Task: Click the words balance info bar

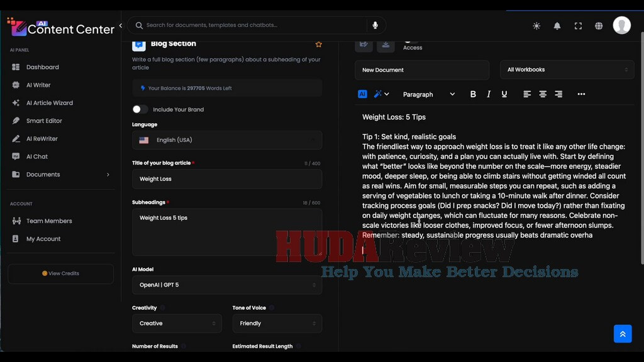Action: pyautogui.click(x=226, y=88)
